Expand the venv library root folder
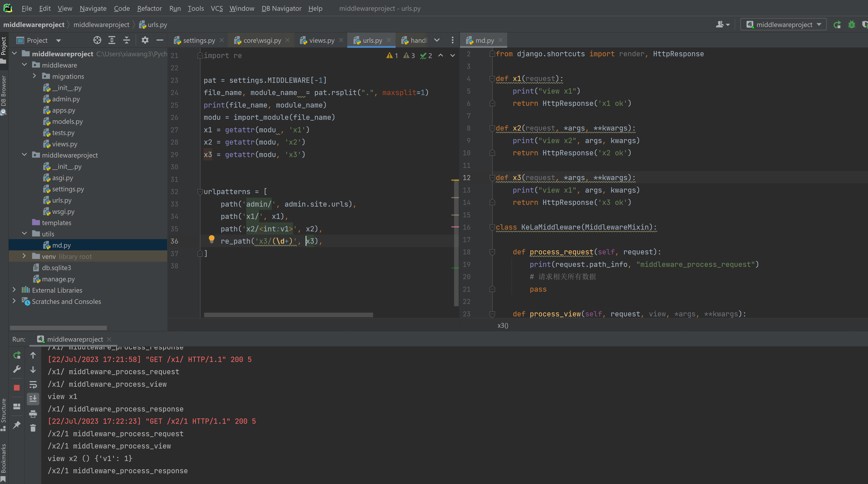The width and height of the screenshot is (868, 484). pyautogui.click(x=24, y=256)
